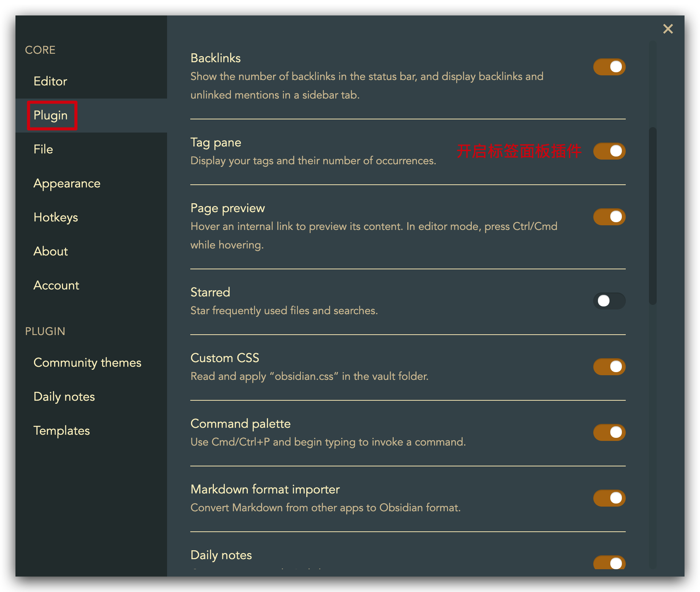Click 'Convert Markdown from other apps' description
700x592 pixels.
tap(326, 508)
